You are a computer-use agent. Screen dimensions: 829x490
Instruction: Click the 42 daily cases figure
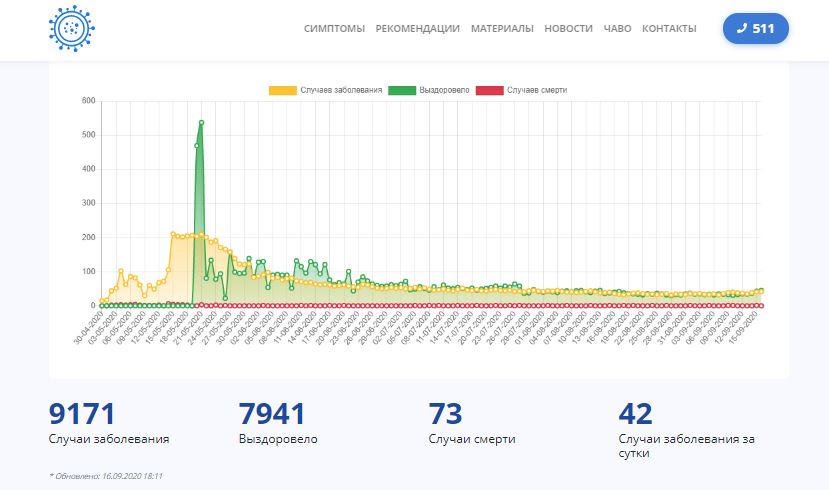click(636, 414)
